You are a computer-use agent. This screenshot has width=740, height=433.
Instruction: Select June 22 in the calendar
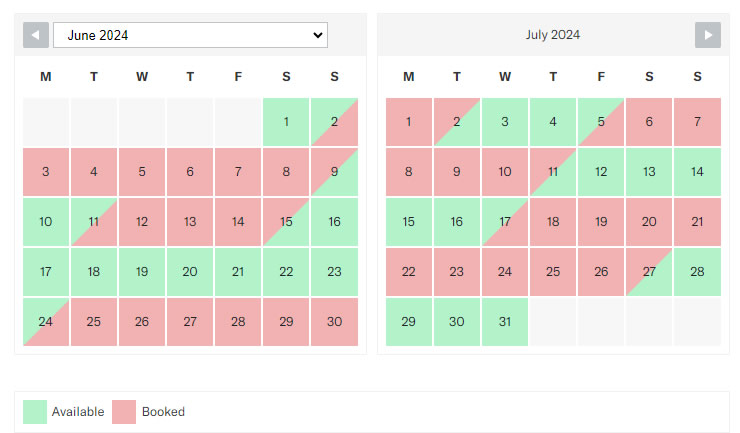click(x=286, y=272)
